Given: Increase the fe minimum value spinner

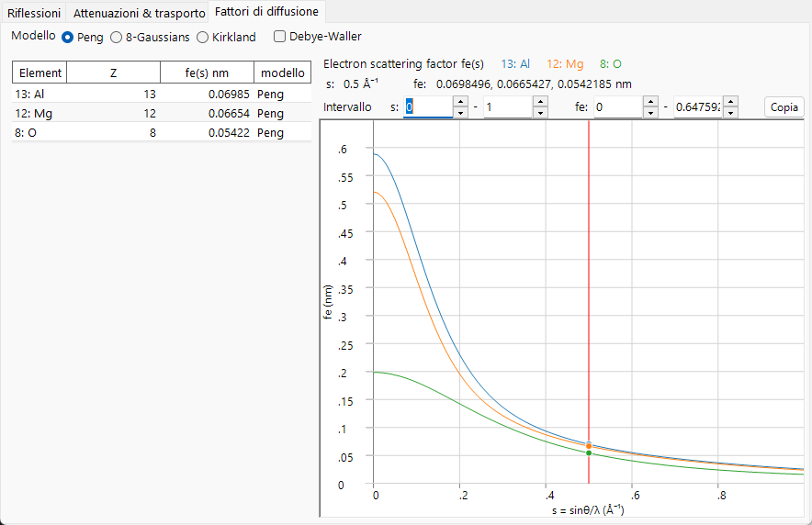Looking at the screenshot, I should (x=650, y=101).
